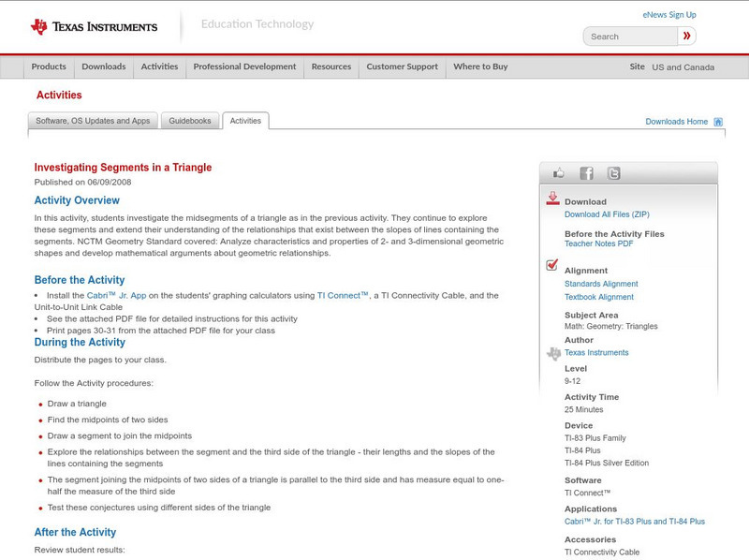Click the red Download arrow icon
Viewport: 749px width, 560px height.
click(552, 199)
